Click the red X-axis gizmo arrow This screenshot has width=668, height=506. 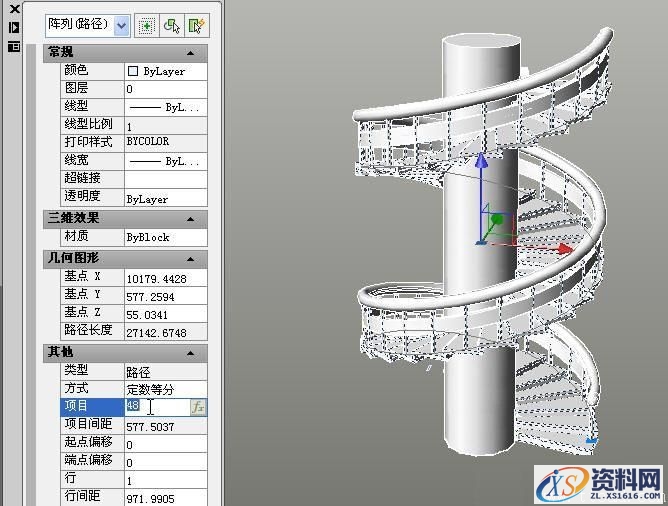pos(538,241)
